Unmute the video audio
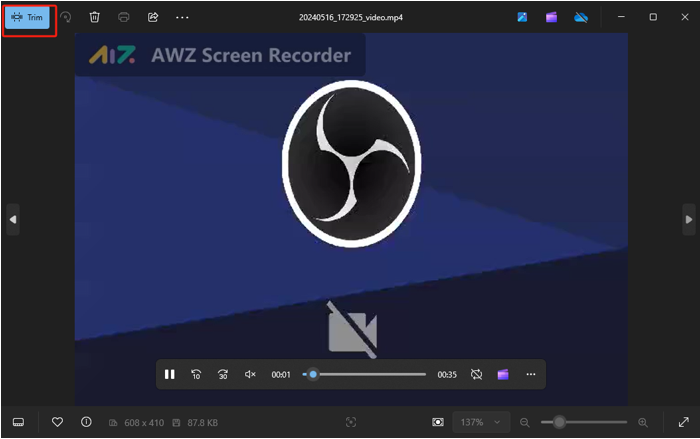Viewport: 700px width, 439px height. pyautogui.click(x=250, y=374)
